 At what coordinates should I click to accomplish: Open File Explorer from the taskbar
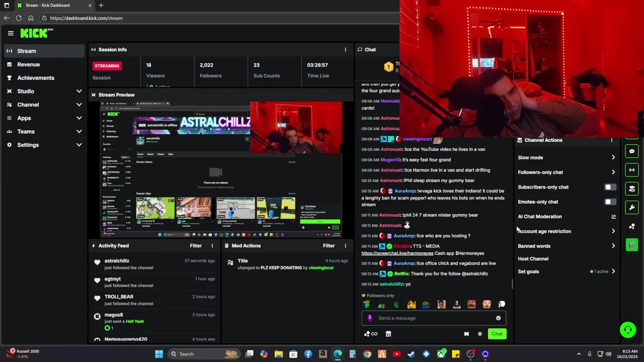pyautogui.click(x=279, y=354)
